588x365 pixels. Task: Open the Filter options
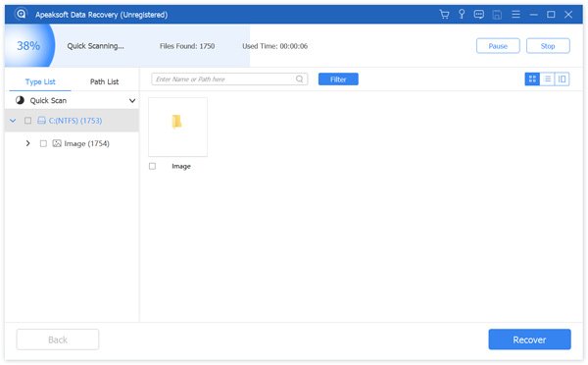[338, 79]
